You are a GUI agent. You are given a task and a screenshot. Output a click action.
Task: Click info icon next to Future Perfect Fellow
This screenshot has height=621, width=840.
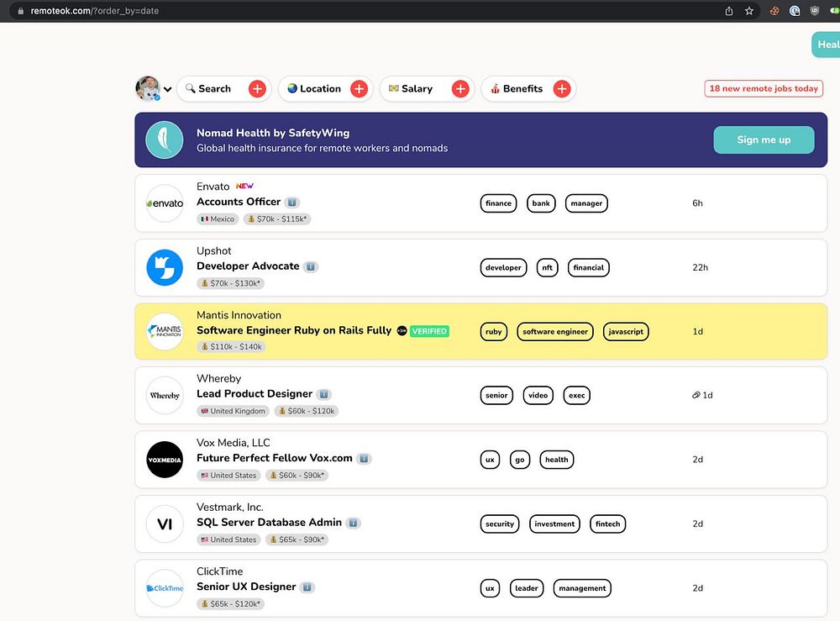tap(364, 459)
